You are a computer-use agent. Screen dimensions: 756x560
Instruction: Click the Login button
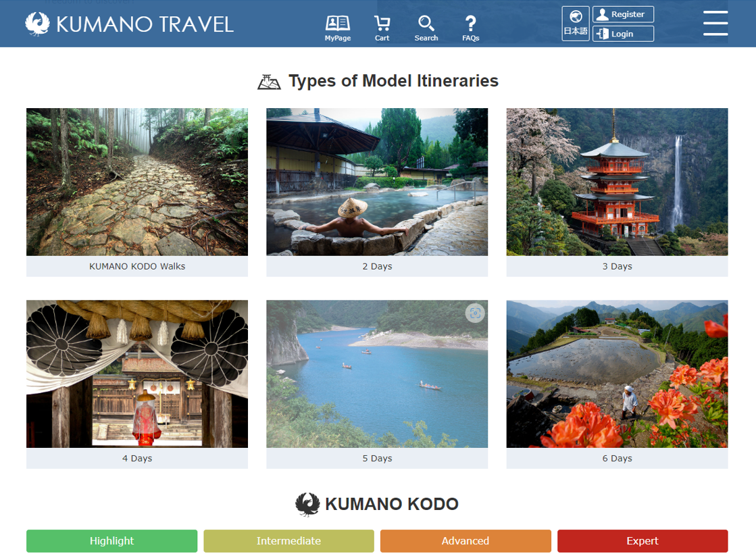click(x=623, y=34)
